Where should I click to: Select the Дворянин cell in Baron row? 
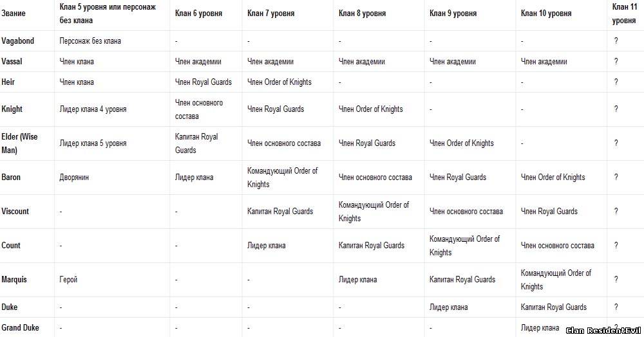pyautogui.click(x=74, y=177)
